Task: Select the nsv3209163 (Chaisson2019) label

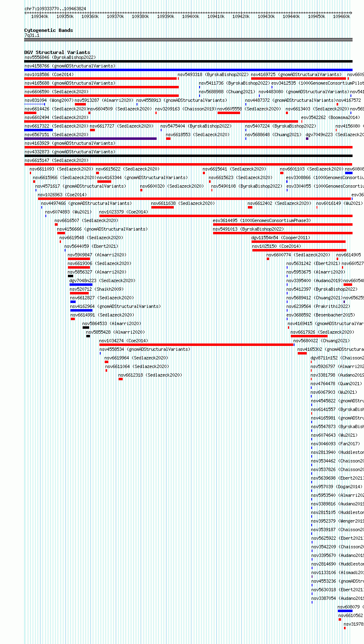Action: tap(186, 109)
